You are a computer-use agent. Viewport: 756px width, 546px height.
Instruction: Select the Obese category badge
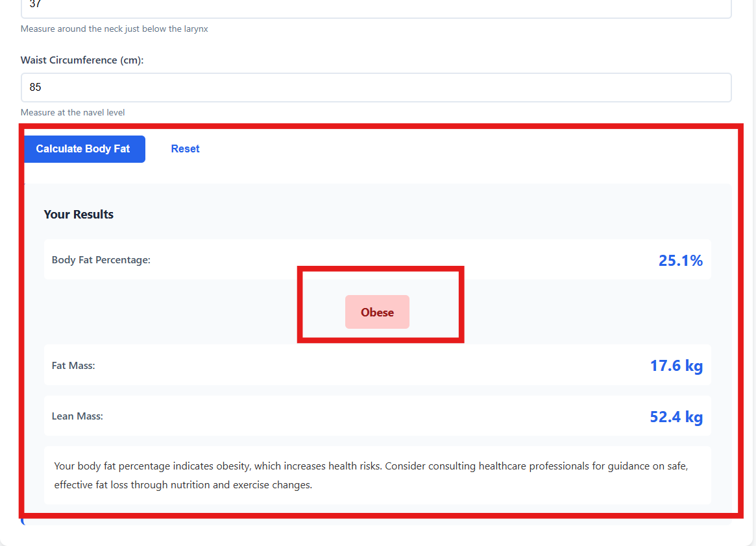[377, 313]
